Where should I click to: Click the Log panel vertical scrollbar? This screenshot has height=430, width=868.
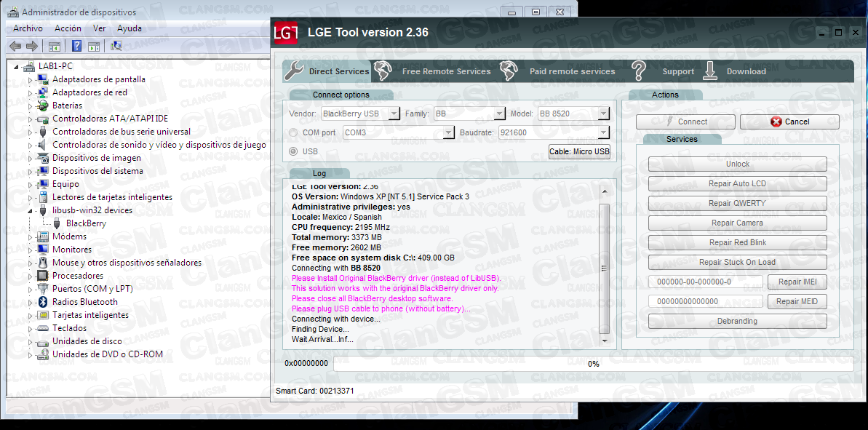604,266
